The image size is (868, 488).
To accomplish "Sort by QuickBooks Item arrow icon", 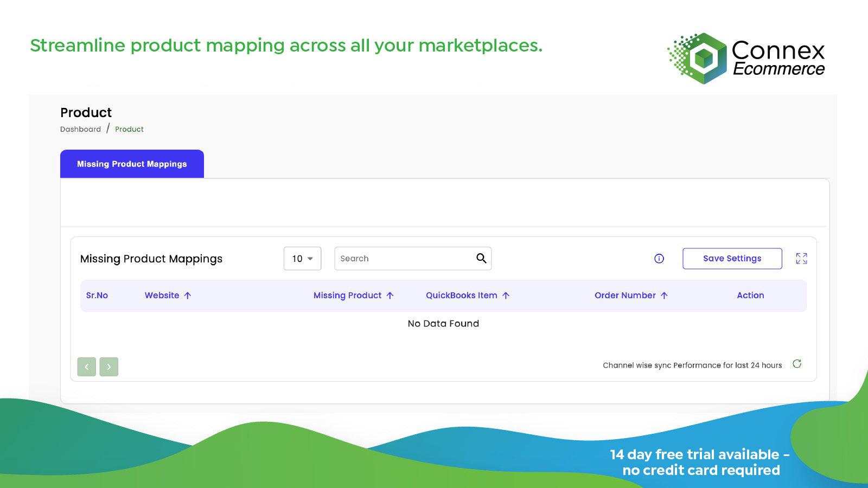I will click(506, 296).
